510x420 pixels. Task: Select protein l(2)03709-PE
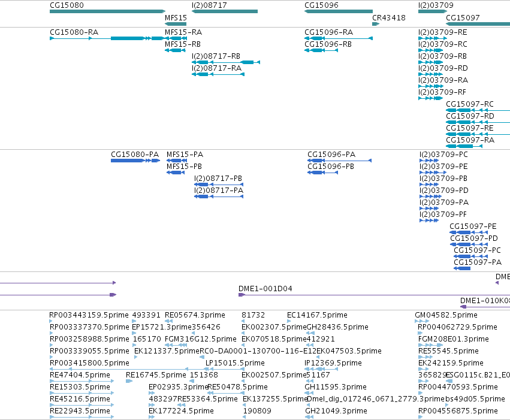(x=443, y=167)
